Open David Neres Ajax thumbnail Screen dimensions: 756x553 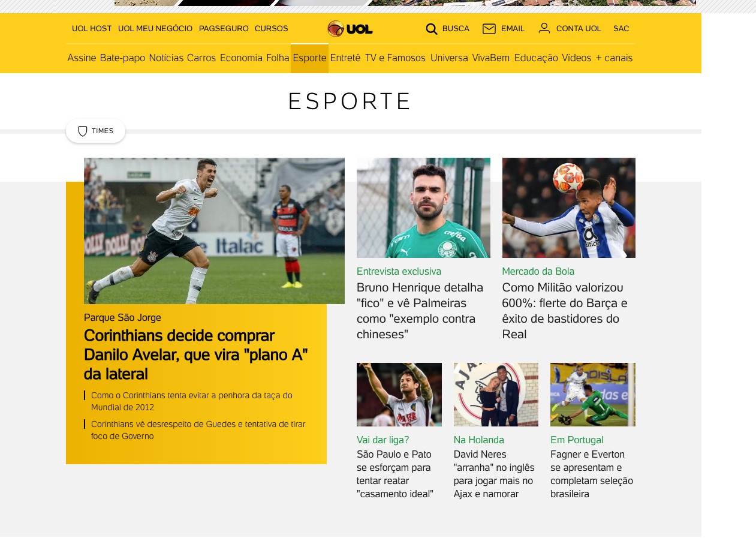click(x=496, y=395)
